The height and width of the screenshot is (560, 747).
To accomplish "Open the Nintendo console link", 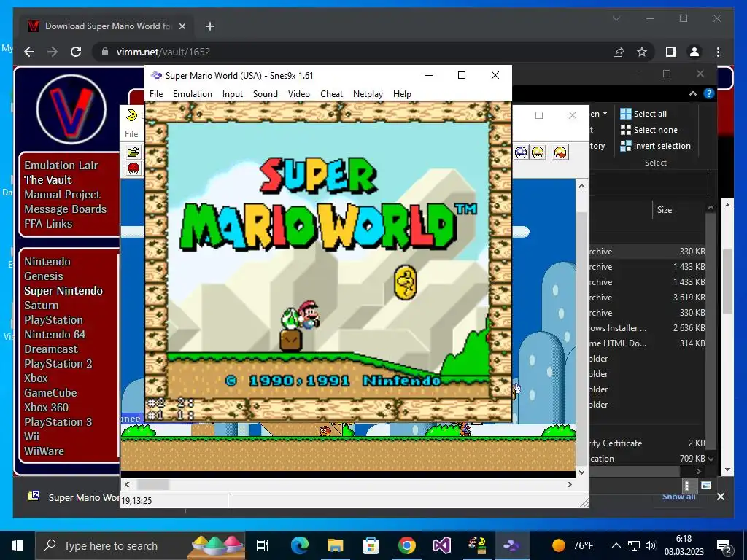I will [47, 262].
